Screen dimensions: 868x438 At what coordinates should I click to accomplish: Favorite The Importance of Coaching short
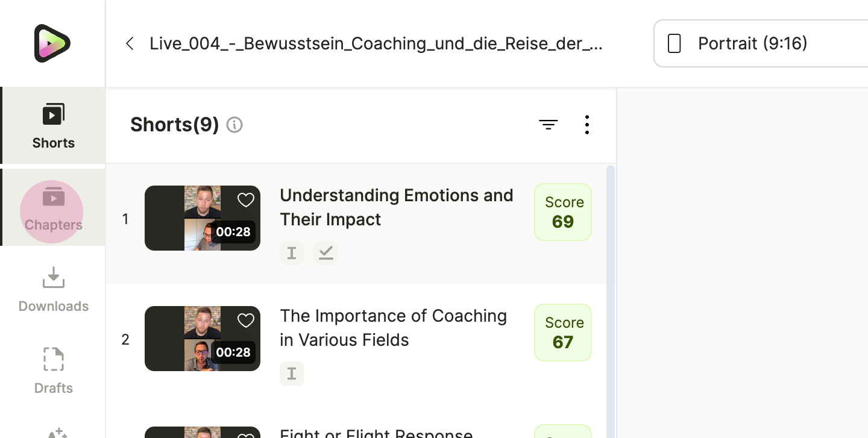point(246,321)
